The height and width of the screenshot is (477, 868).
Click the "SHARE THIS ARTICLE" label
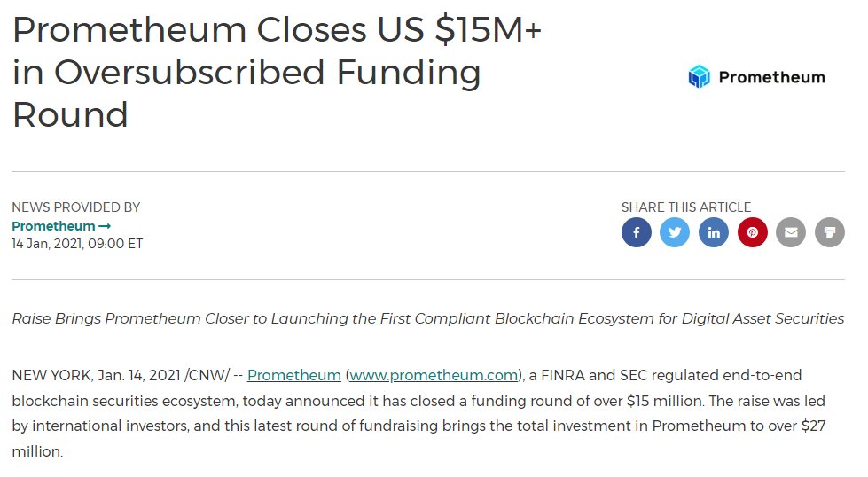pos(686,207)
